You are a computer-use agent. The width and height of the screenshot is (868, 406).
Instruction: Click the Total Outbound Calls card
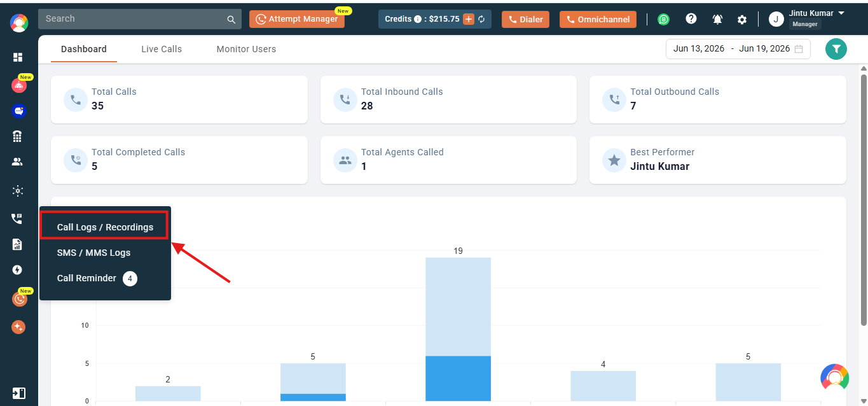click(x=718, y=100)
